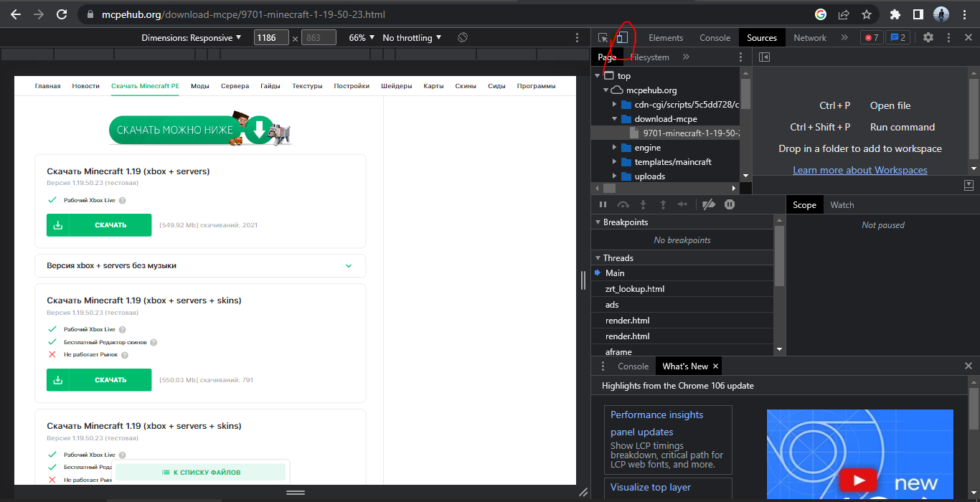
Task: Open the No throttling dropdown
Action: pos(412,37)
